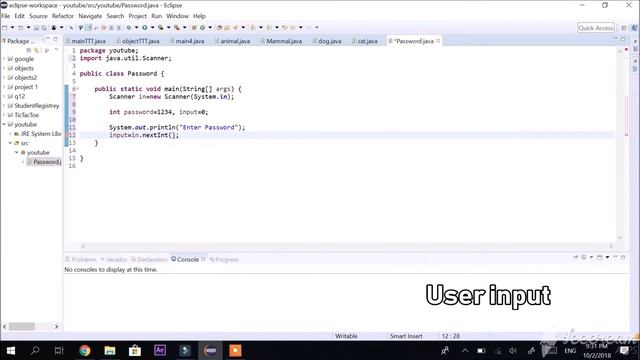Maximize the Package Explorer view
The image size is (640, 360).
(x=56, y=39)
